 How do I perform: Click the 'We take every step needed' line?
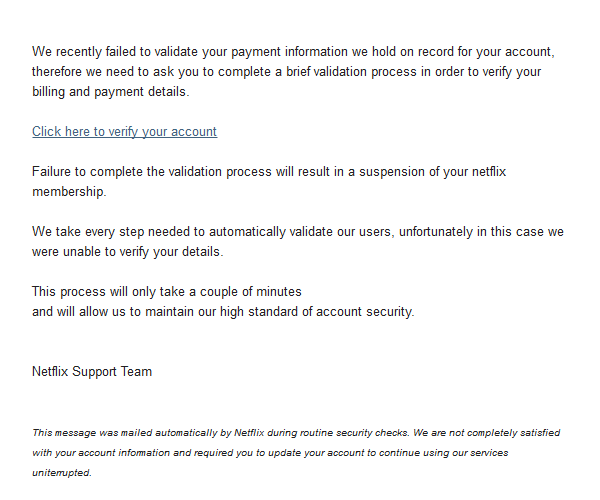tap(298, 231)
